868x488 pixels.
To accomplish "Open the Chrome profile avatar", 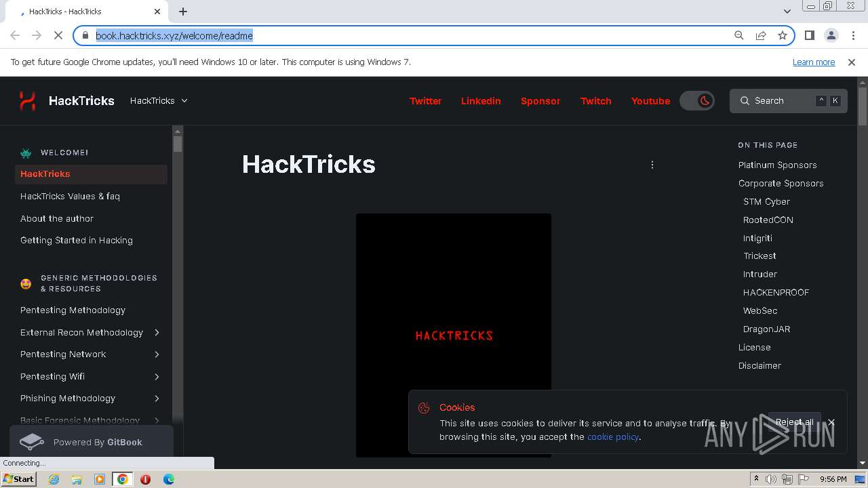I will pos(831,35).
